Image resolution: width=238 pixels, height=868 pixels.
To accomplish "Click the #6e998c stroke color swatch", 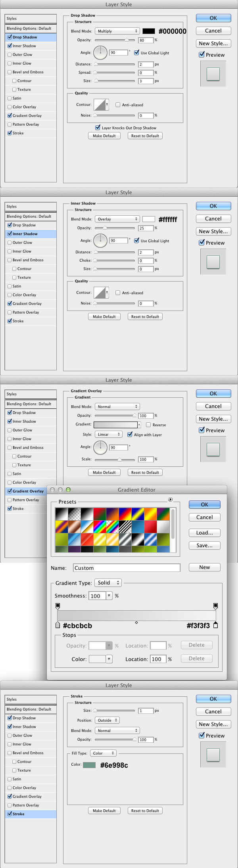I will 89,765.
